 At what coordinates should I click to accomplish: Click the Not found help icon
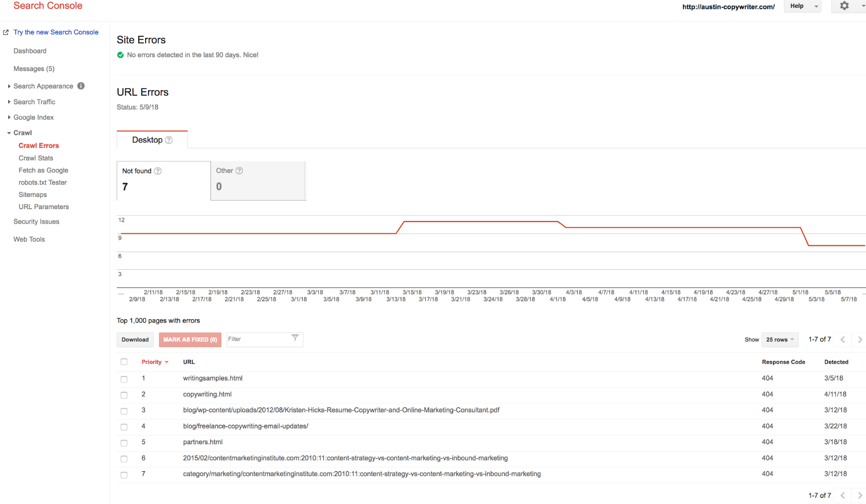click(x=158, y=171)
